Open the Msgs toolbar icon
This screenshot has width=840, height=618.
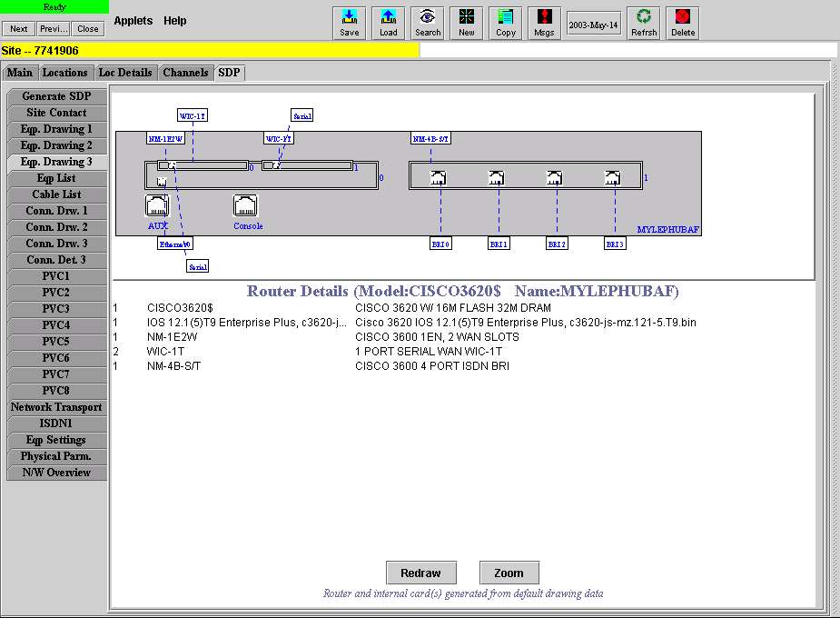[544, 23]
